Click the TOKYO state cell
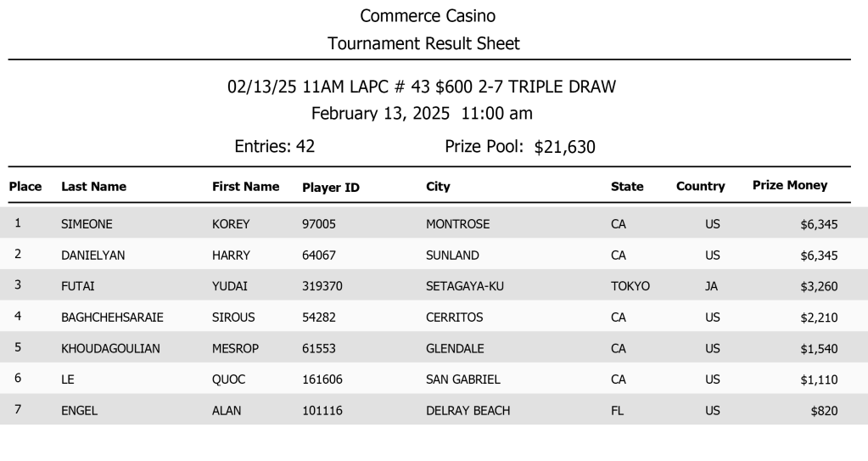 (630, 286)
